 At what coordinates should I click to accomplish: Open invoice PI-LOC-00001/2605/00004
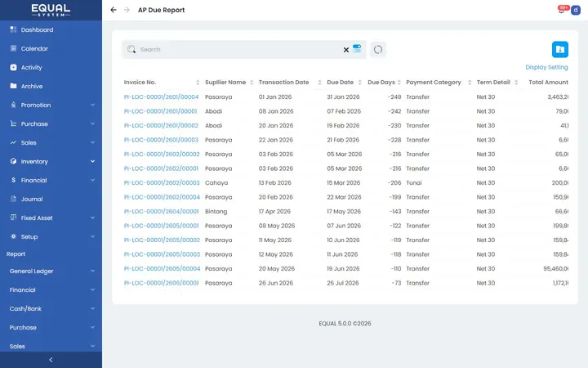[x=162, y=268]
